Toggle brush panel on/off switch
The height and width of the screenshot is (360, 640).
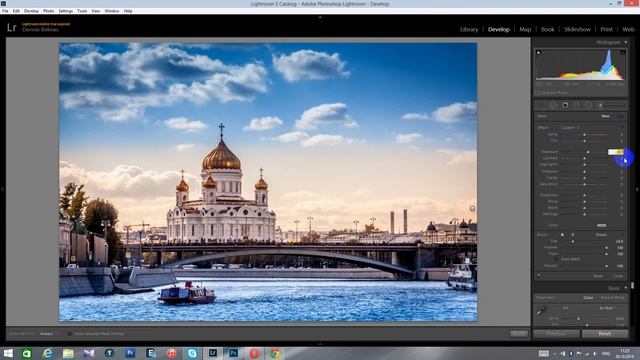pyautogui.click(x=539, y=276)
